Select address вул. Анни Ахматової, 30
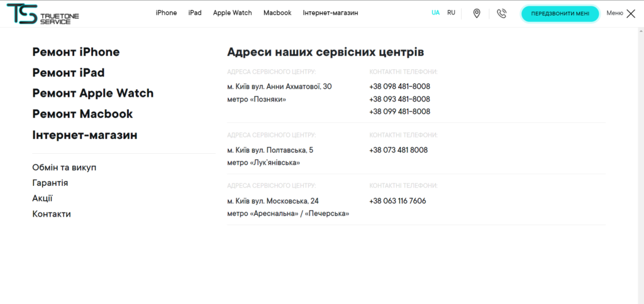The image size is (644, 304). coord(279,87)
